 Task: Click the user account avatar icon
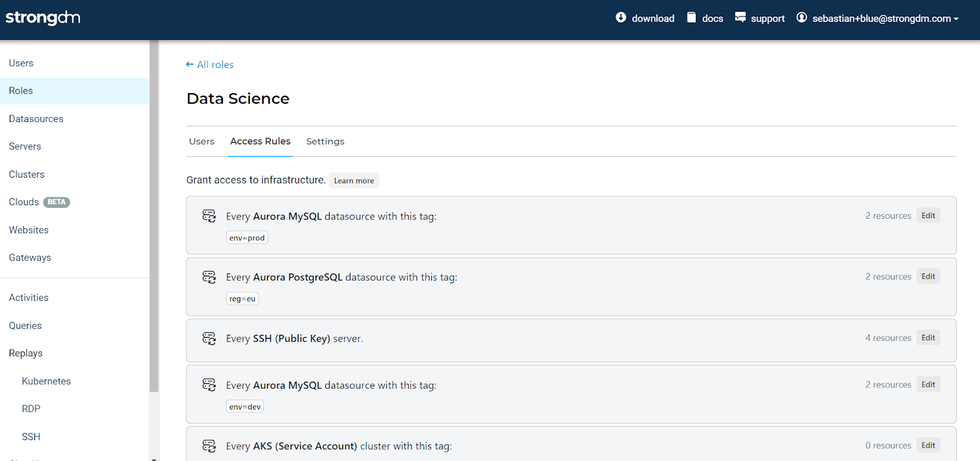pos(802,17)
